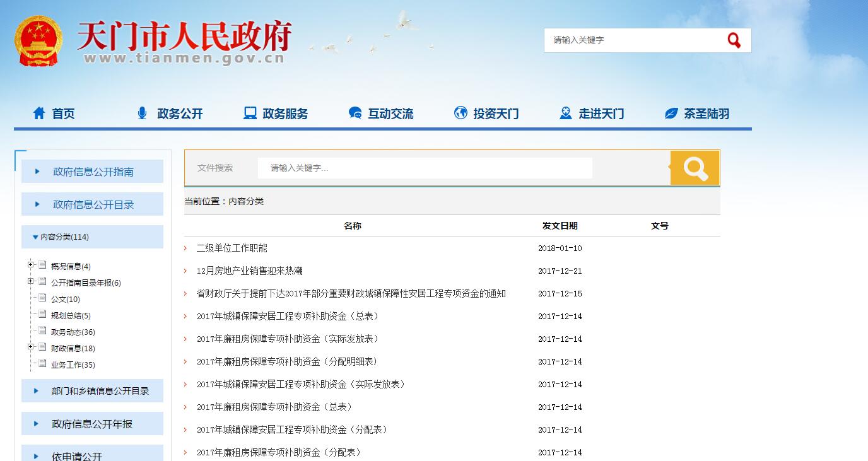Viewport: 868px width, 461px height.
Task: Click the document icon next to 业务工作
Action: (42, 363)
